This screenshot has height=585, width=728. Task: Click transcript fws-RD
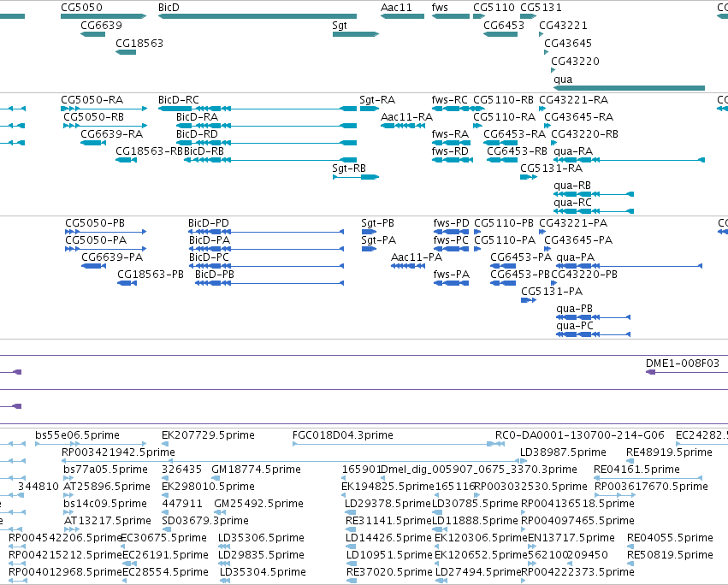(x=453, y=160)
